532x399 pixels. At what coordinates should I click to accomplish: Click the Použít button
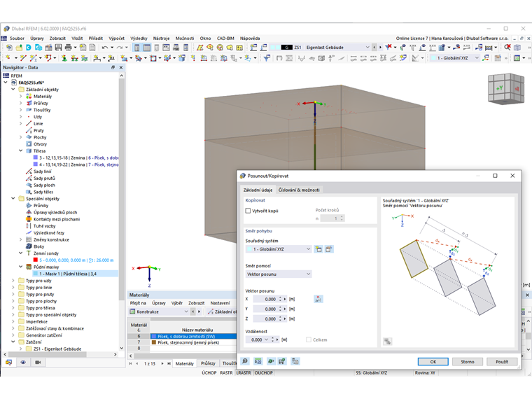point(502,362)
